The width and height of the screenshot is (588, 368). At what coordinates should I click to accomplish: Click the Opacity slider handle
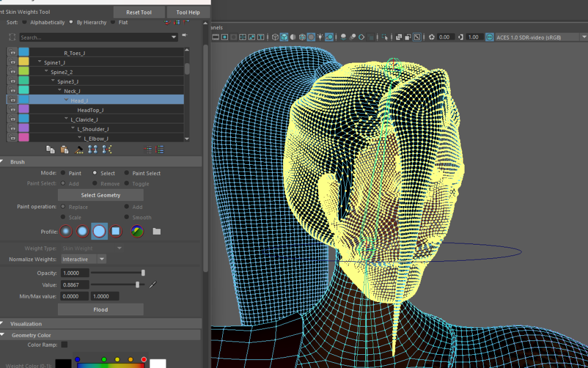143,273
